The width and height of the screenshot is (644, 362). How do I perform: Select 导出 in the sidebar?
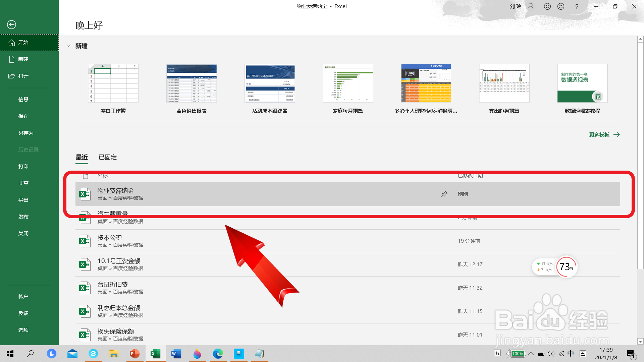pos(29,200)
